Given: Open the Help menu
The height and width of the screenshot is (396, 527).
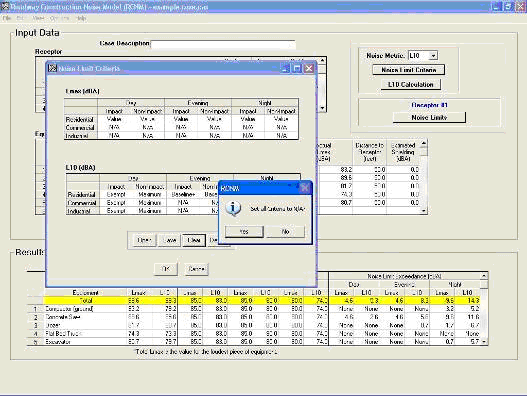Looking at the screenshot, I should click(81, 18).
